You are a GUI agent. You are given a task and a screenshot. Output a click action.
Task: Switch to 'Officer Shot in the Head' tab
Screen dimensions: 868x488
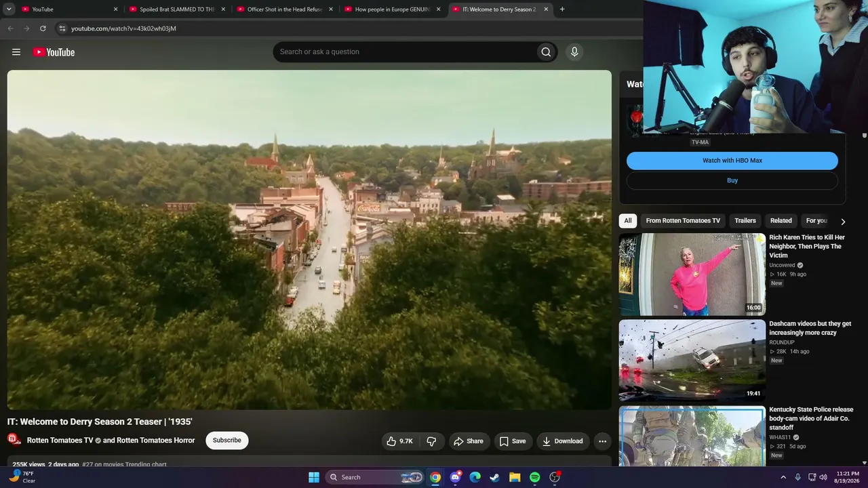(x=284, y=9)
